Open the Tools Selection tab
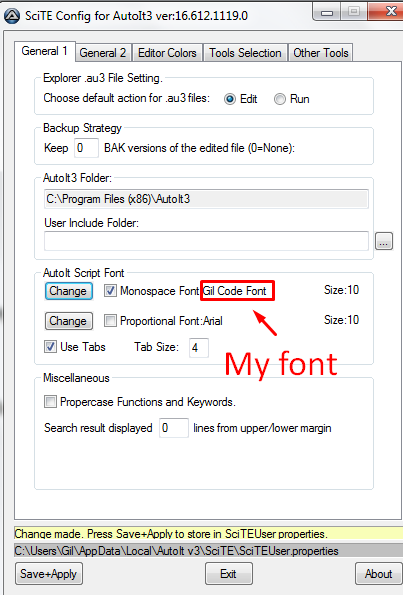Screen dimensions: 403x595 click(245, 53)
